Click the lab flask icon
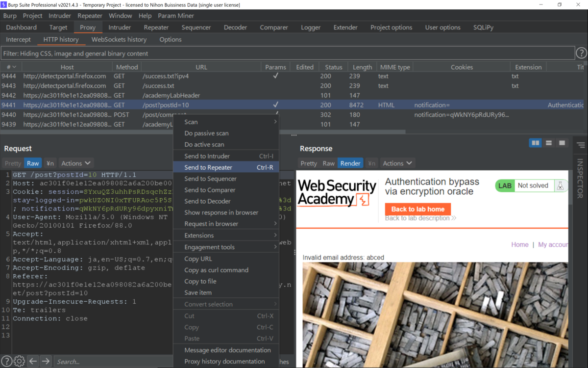 [560, 185]
